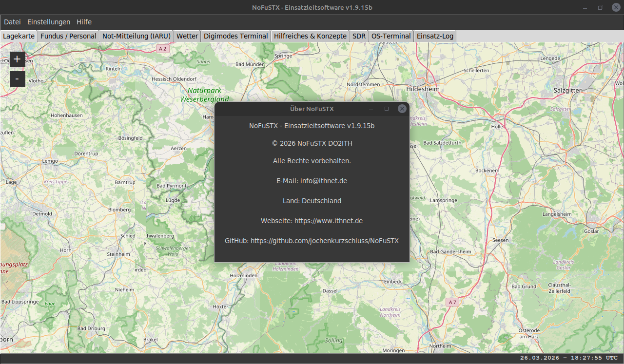This screenshot has height=364, width=624.
Task: Click the version line v1.9.15b in dialog
Action: point(312,126)
